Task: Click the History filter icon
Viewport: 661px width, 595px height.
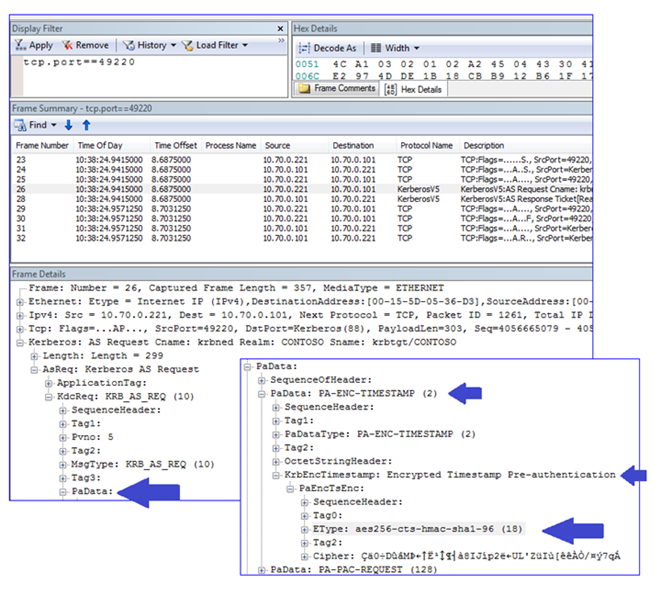Action: point(129,45)
